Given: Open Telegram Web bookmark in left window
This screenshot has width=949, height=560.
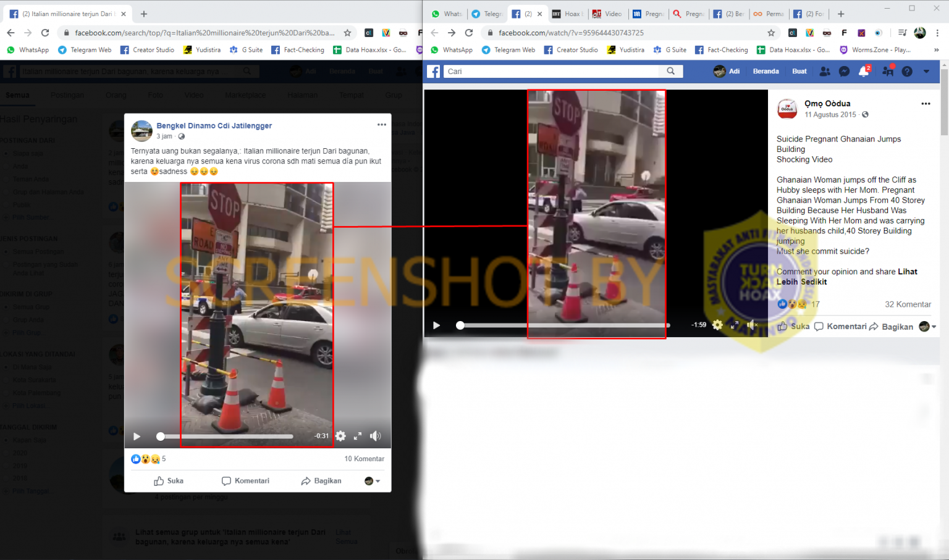Looking at the screenshot, I should [x=85, y=50].
